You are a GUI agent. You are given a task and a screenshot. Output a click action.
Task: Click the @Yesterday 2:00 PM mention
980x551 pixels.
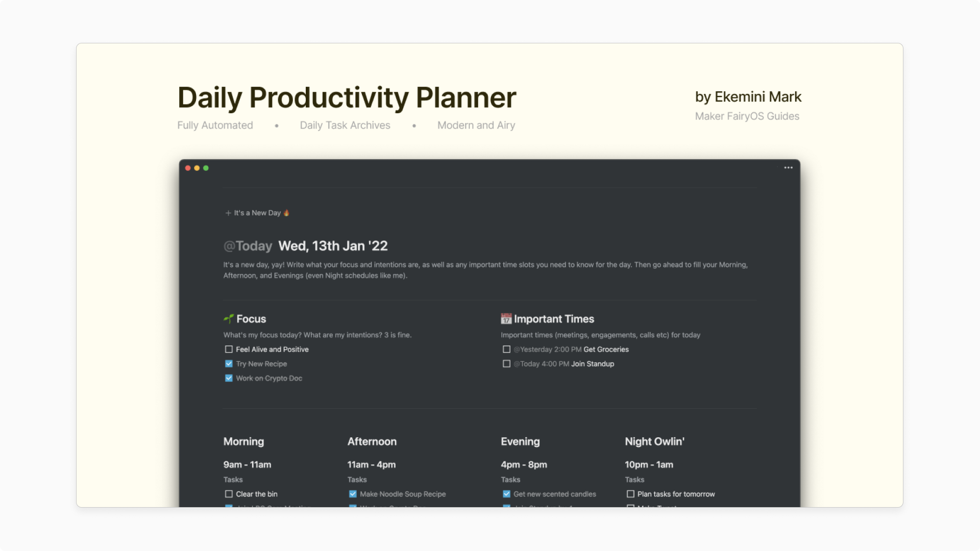[x=547, y=349]
